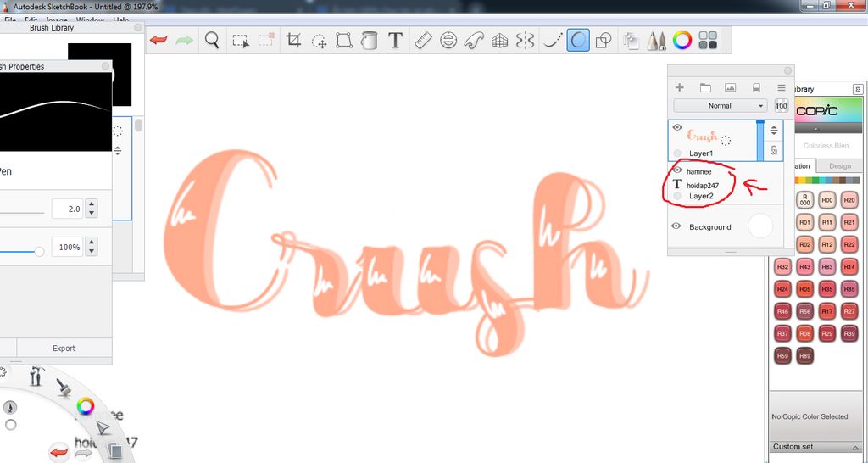Screen dimensions: 868x463
Task: Decrease the 100% opacity stepper
Action: coord(92,252)
